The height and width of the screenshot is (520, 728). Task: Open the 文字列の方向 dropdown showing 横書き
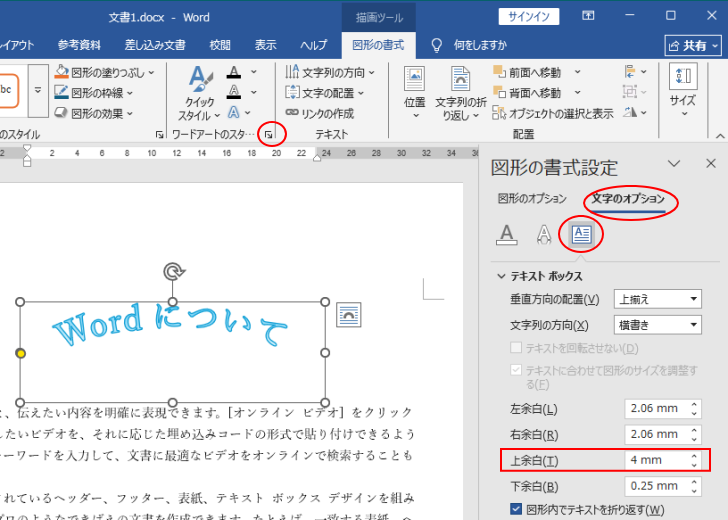click(x=657, y=325)
